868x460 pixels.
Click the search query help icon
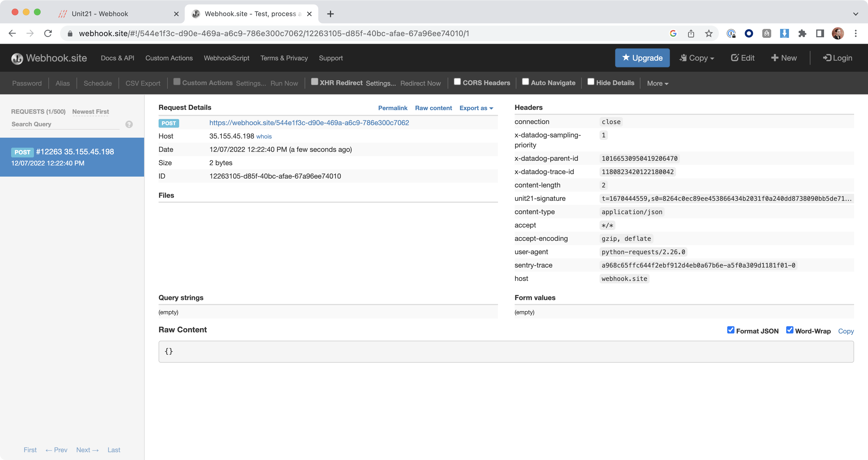click(129, 124)
